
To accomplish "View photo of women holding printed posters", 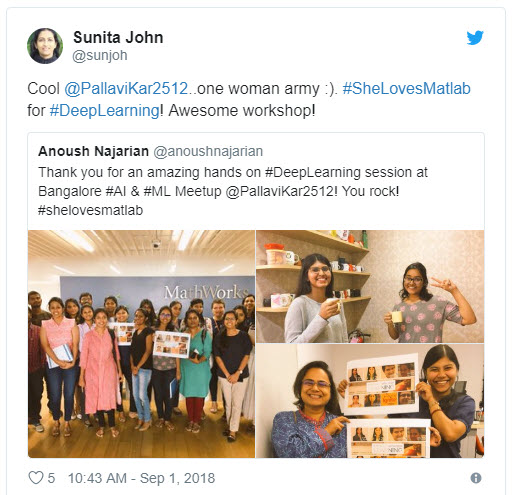I will 370,401.
